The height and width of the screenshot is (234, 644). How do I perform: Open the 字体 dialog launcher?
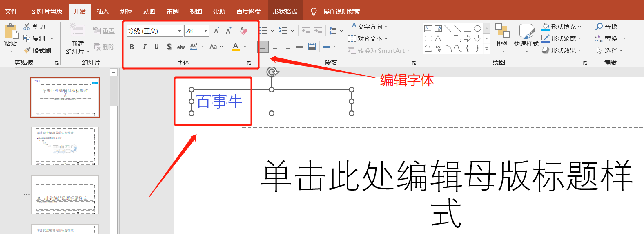pos(249,63)
